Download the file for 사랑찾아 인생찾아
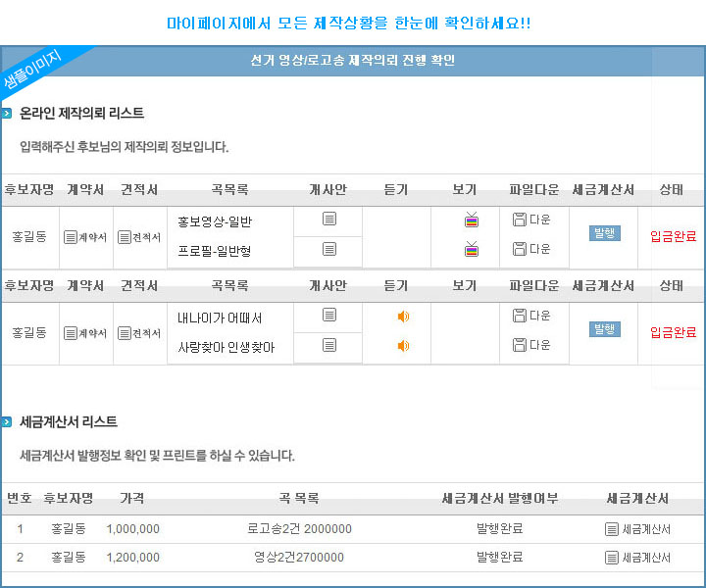This screenshot has height=588, width=706. (x=532, y=345)
